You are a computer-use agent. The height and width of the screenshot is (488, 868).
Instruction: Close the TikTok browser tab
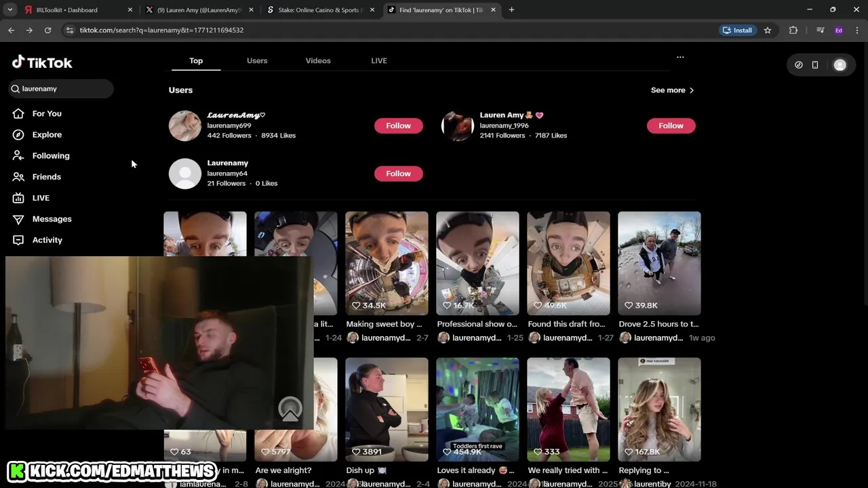[493, 9]
